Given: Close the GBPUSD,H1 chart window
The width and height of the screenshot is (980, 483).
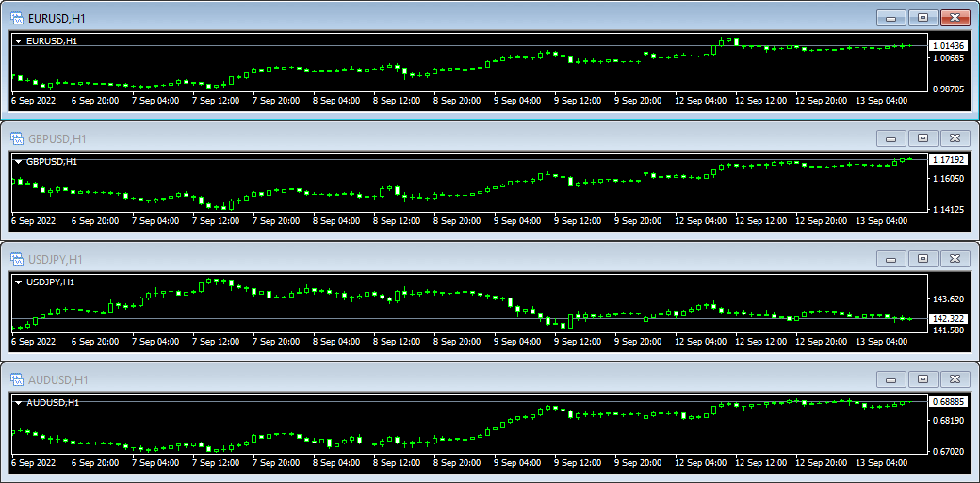Looking at the screenshot, I should click(955, 138).
